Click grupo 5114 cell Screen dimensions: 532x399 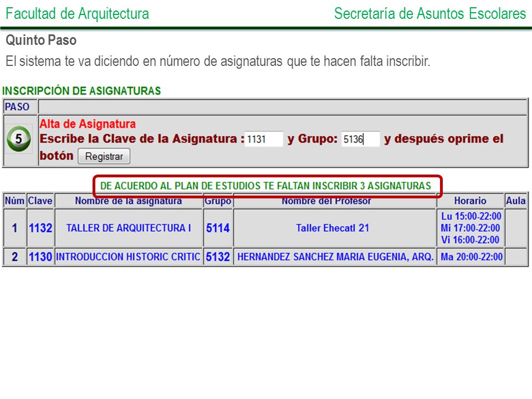pos(218,228)
